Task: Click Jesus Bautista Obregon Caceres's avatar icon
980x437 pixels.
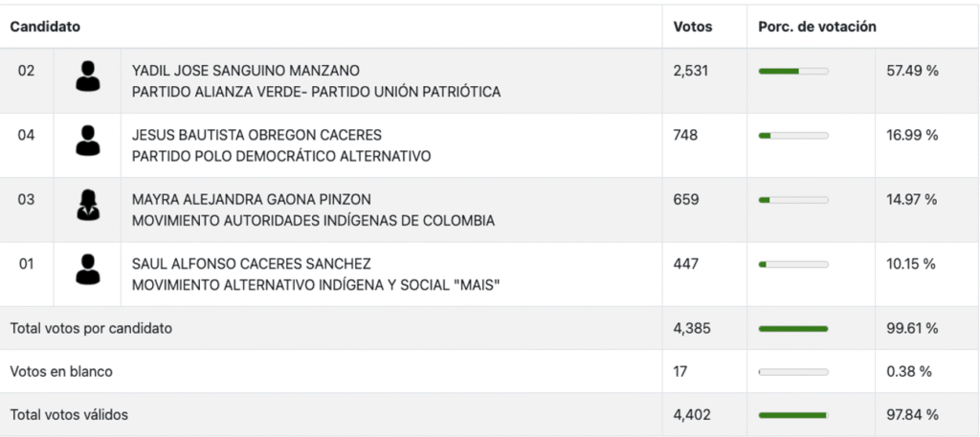Action: pyautogui.click(x=87, y=141)
